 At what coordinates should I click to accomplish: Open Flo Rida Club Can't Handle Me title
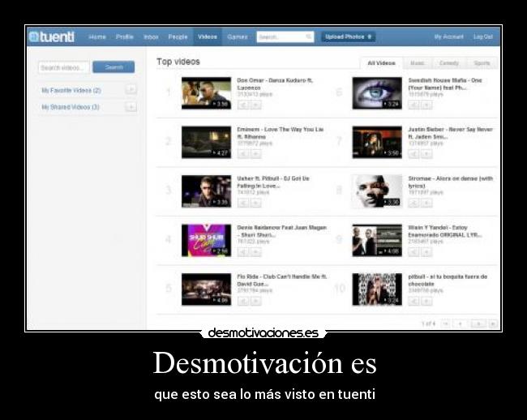(281, 281)
